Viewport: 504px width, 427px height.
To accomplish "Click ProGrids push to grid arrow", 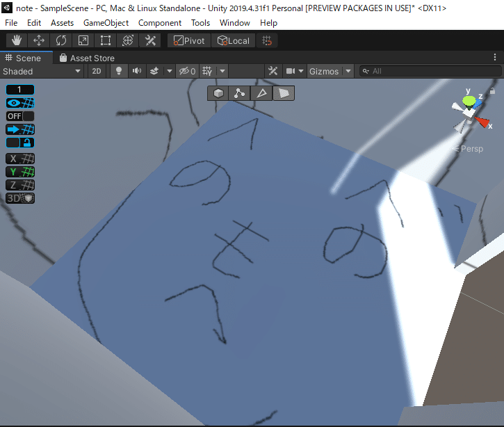I will [x=20, y=129].
